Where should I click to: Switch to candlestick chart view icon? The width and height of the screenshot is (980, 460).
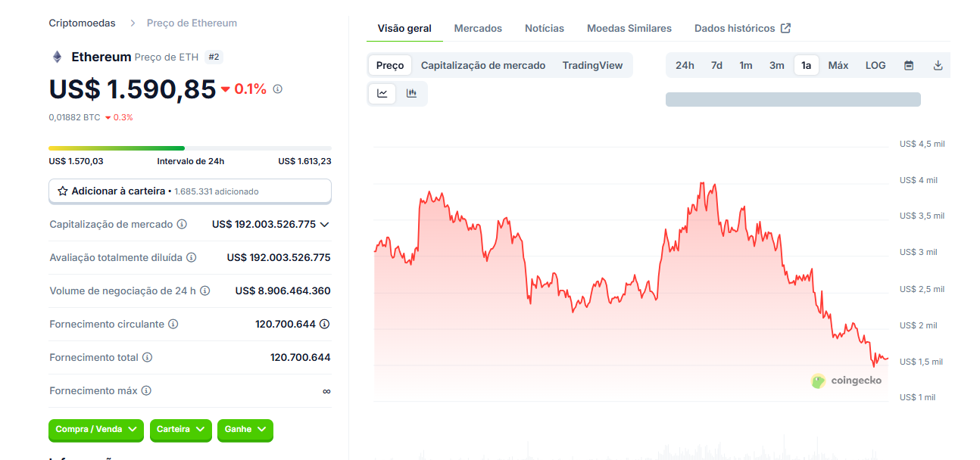[411, 93]
